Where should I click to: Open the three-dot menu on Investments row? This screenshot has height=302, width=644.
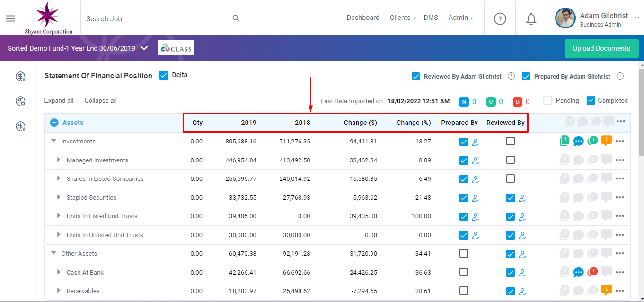pos(620,141)
